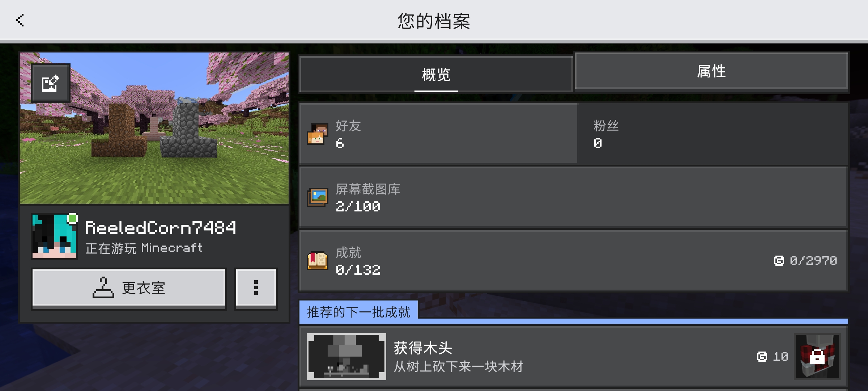Viewport: 868px width, 391px height.
Task: Select the 获得木头 achievement entry
Action: pos(574,357)
